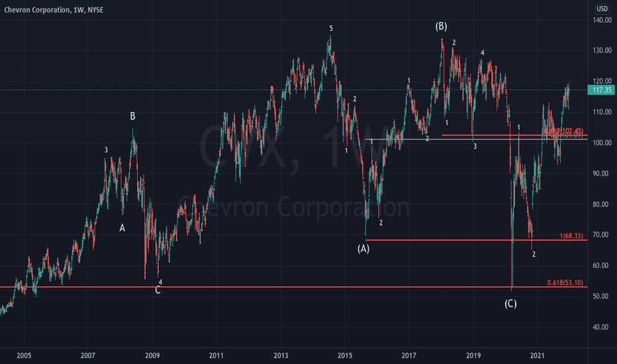Viewport: 617px width, 364px height.
Task: Click the 2011 time axis label
Action: click(216, 356)
